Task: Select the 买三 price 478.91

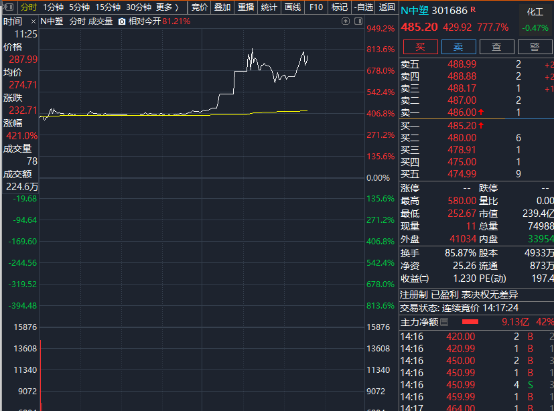Action: point(462,150)
